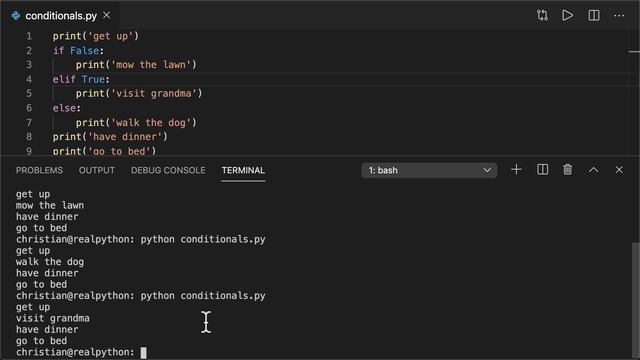The height and width of the screenshot is (360, 640).
Task: Click print('have dinner') code line
Action: [110, 137]
